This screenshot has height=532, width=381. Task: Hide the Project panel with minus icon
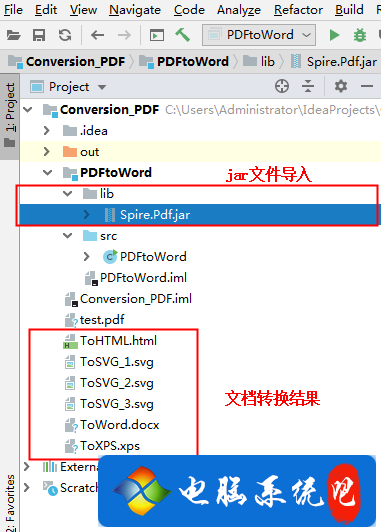coord(367,87)
